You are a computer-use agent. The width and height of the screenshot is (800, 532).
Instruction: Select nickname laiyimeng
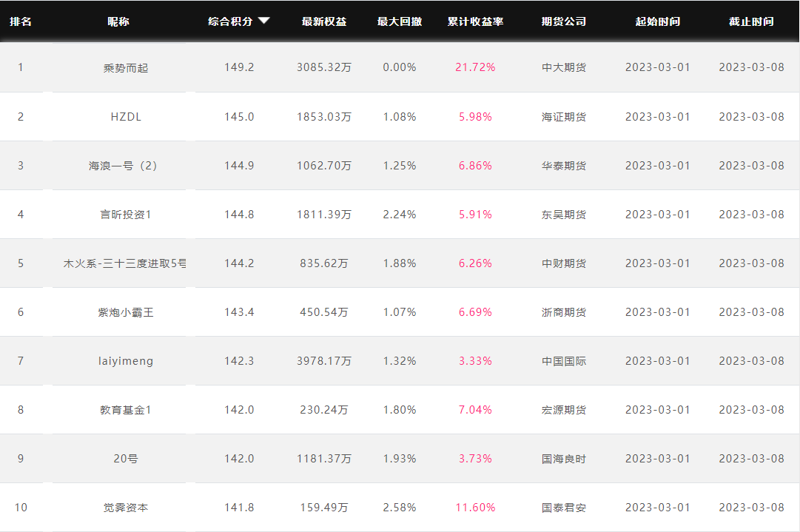tap(126, 361)
